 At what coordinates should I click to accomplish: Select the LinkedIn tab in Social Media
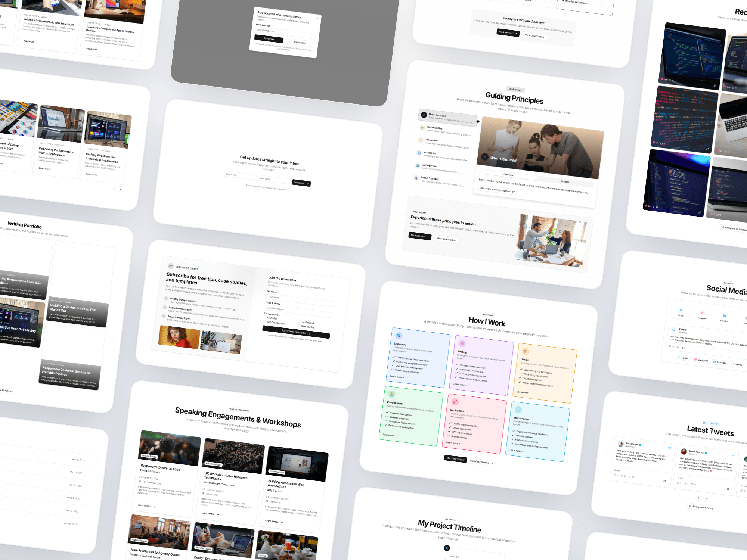coord(724,318)
